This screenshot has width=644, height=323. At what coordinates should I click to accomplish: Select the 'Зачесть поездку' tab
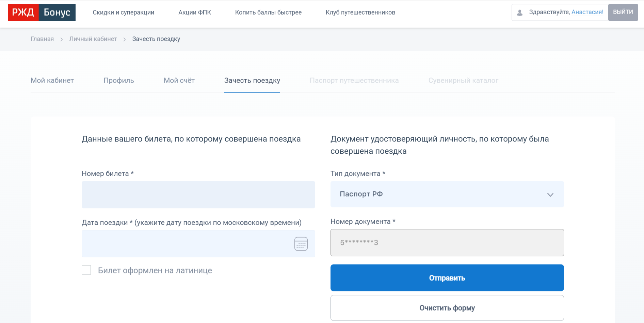click(x=252, y=81)
